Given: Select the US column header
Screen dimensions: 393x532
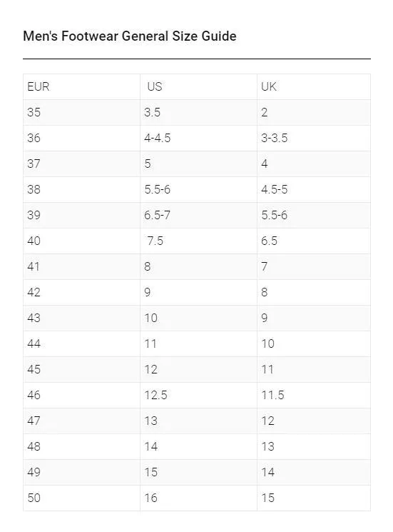Looking at the screenshot, I should (x=198, y=87).
